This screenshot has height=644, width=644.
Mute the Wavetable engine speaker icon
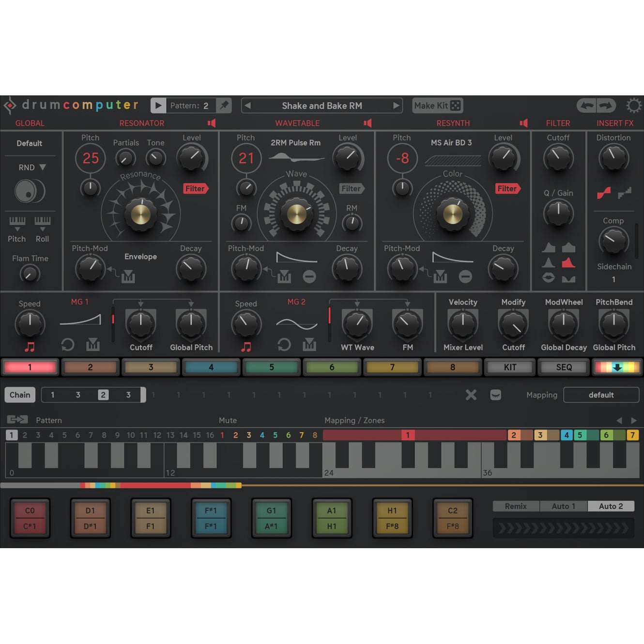(x=368, y=123)
